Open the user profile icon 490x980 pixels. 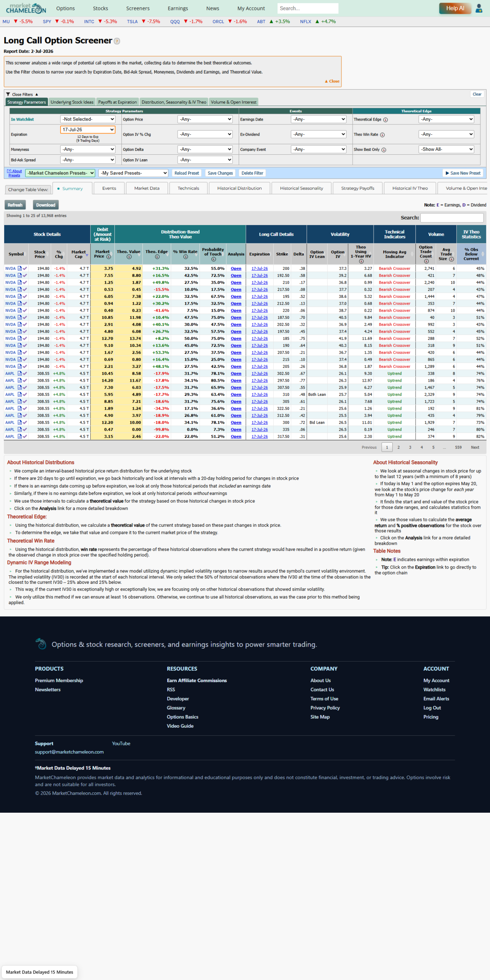coord(479,8)
